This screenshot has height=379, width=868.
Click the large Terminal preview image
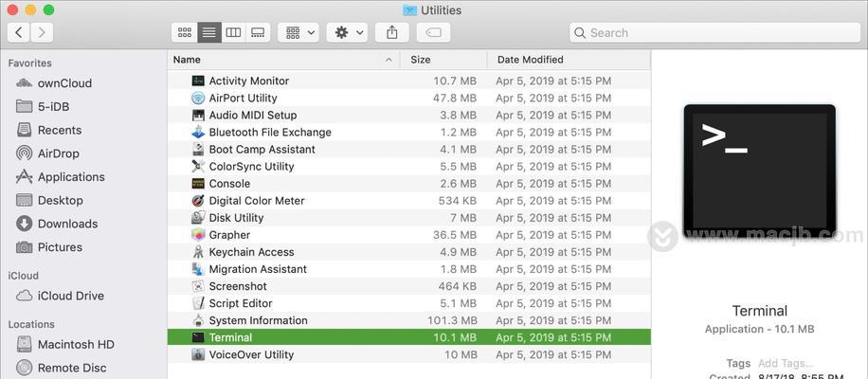click(x=760, y=171)
